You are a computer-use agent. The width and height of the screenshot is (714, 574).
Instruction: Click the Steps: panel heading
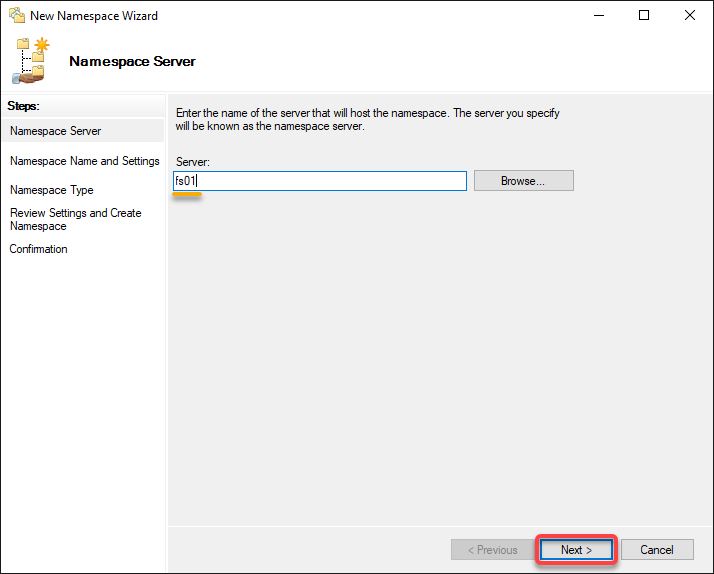pyautogui.click(x=23, y=106)
